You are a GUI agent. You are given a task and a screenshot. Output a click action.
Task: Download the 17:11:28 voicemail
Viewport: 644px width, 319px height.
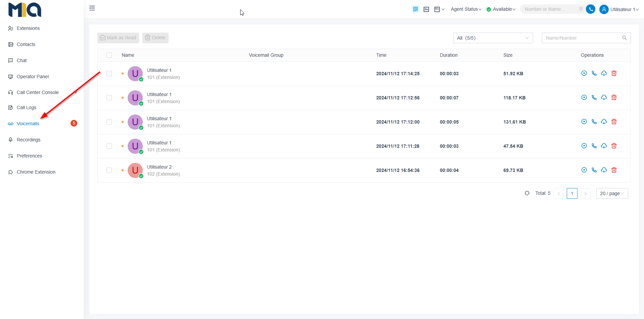coord(604,146)
